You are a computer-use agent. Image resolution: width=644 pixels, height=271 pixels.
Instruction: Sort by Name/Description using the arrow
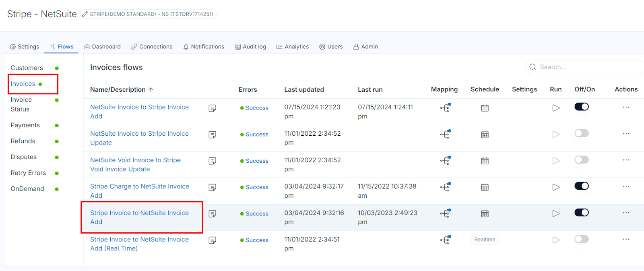[x=151, y=90]
